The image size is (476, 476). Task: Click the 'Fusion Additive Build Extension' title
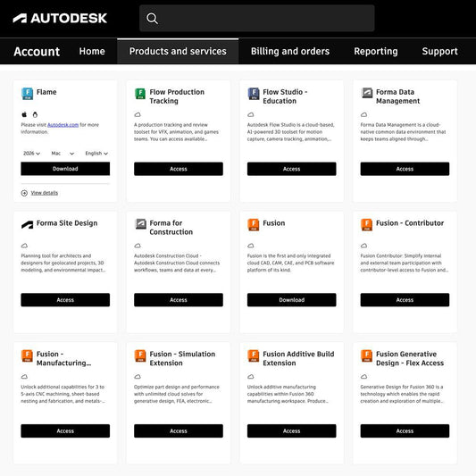(298, 358)
